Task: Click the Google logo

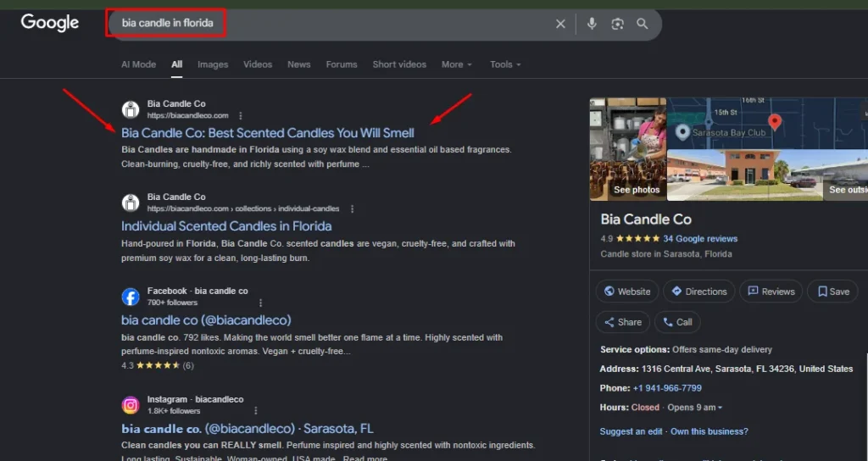Action: (50, 23)
